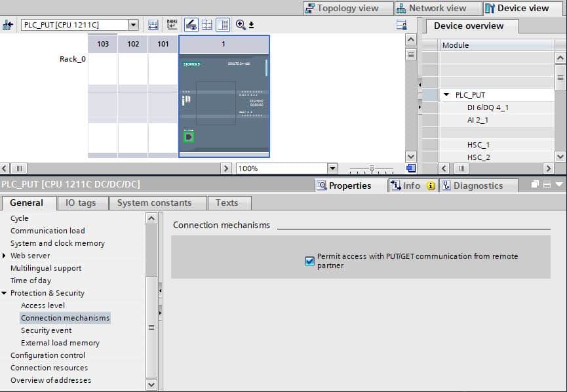The width and height of the screenshot is (567, 392).
Task: Click the maximize inspector window icon
Action: [547, 184]
